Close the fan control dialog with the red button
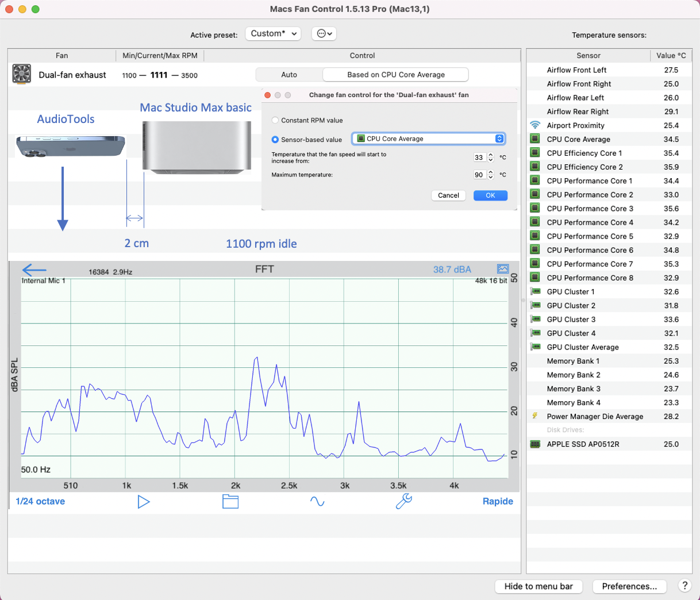The height and width of the screenshot is (600, 700). 268,95
